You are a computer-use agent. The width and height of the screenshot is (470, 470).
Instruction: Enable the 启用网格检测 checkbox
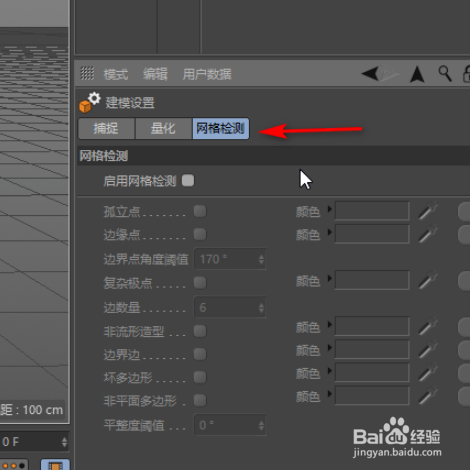coord(188,181)
